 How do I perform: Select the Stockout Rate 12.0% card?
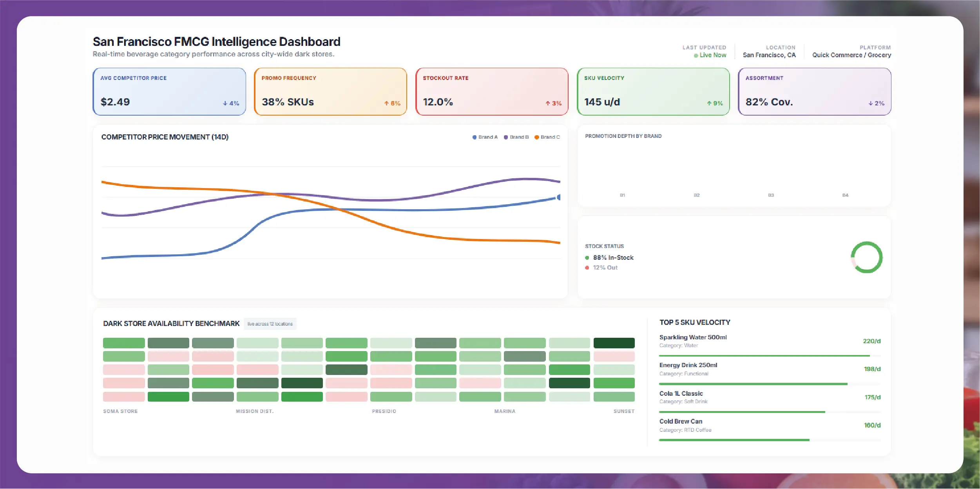click(492, 92)
